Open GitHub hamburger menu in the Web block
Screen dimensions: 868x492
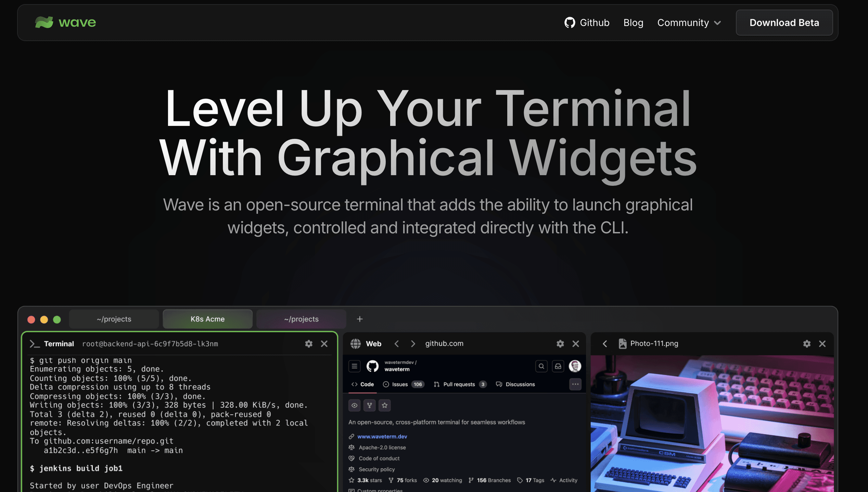coord(355,366)
